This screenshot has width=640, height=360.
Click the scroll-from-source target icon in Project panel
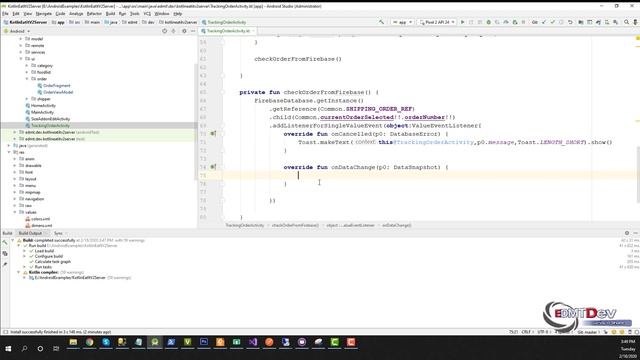[x=164, y=31]
